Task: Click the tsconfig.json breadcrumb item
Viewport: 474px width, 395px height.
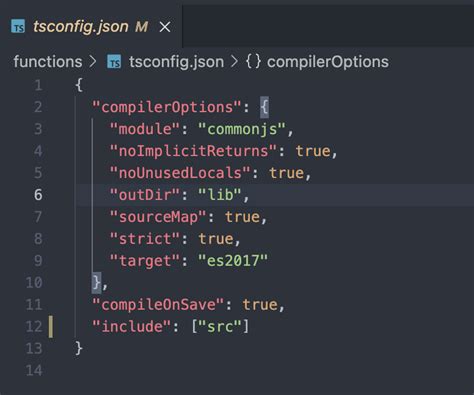Action: (176, 62)
